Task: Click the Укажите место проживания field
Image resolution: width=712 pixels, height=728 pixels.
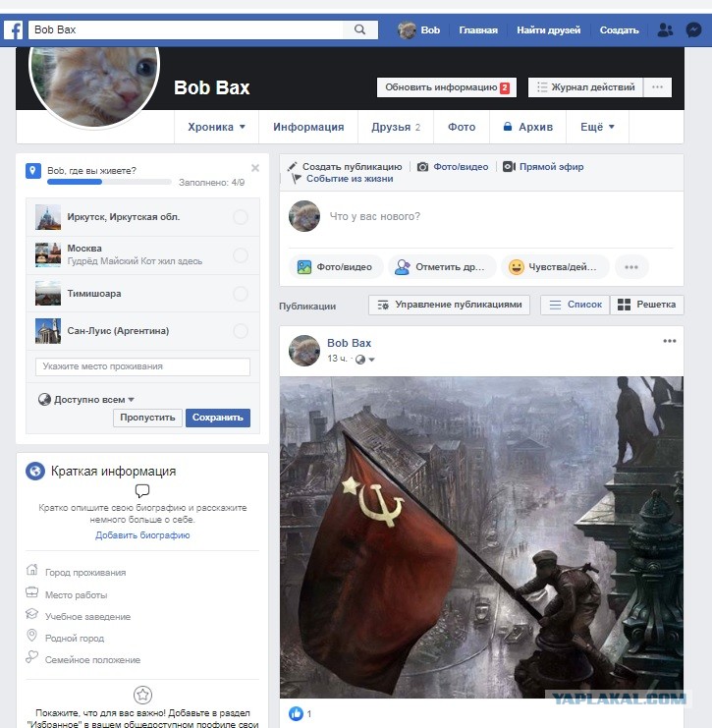Action: click(142, 366)
